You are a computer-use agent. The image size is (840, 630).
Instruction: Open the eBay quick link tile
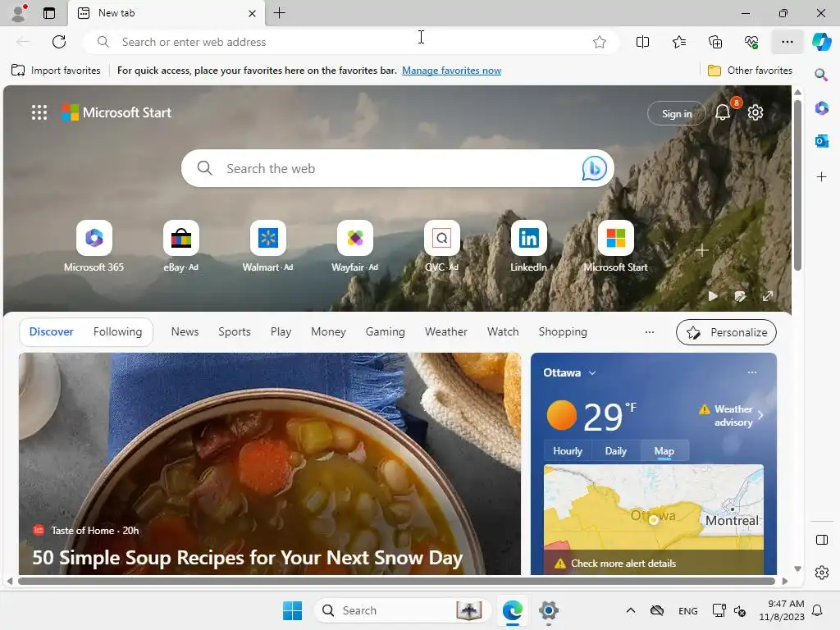click(x=181, y=246)
